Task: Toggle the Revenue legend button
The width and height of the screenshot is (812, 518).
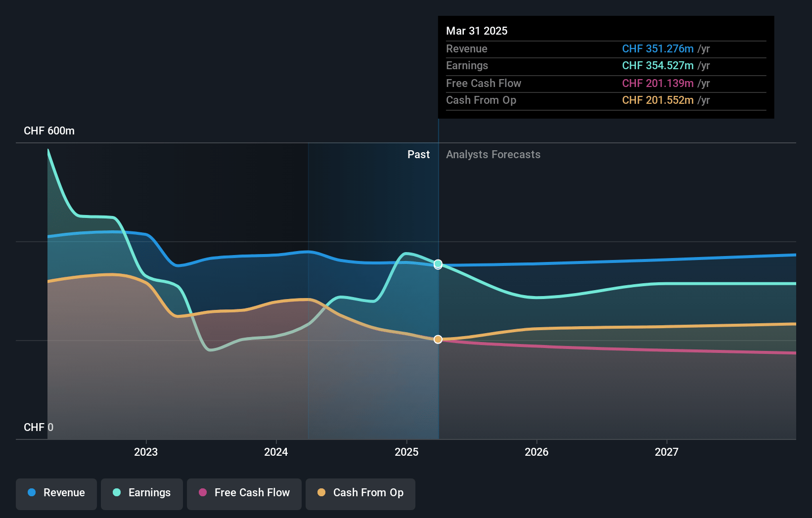Action: [56, 494]
